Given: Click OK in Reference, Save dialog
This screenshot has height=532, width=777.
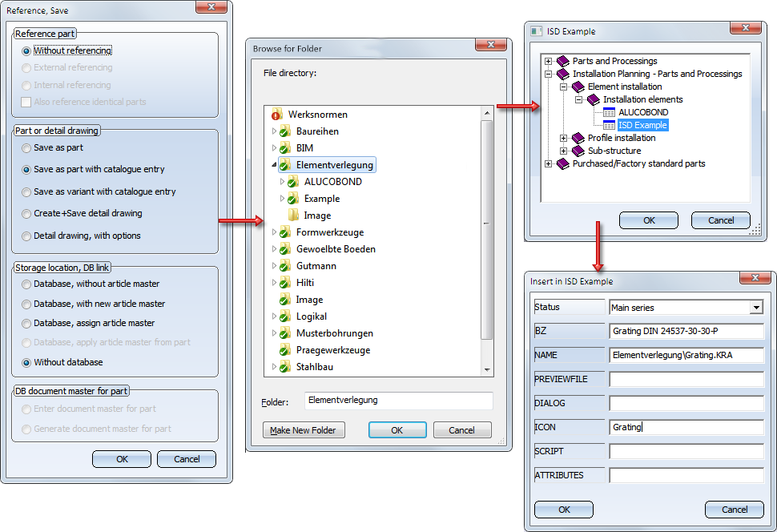Looking at the screenshot, I should (122, 459).
